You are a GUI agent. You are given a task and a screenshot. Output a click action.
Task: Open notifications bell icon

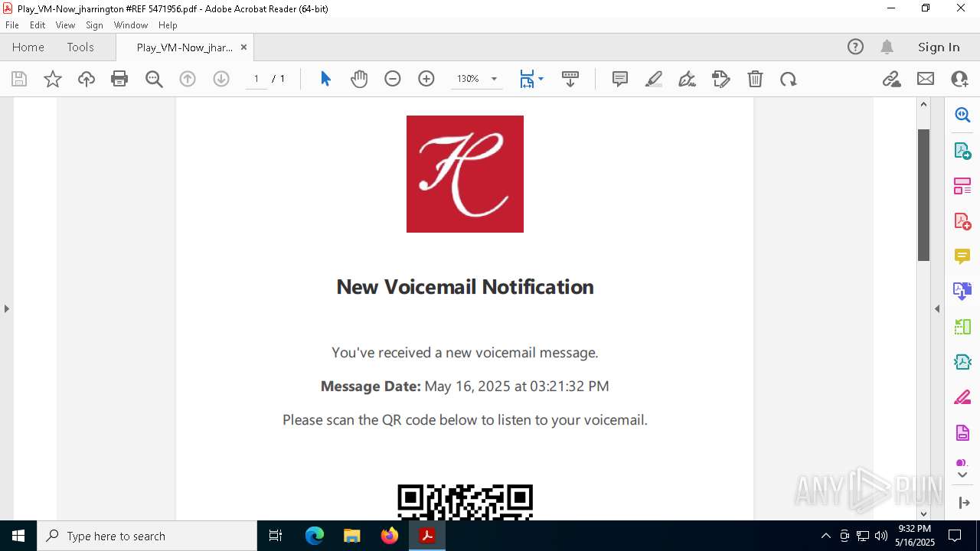point(887,47)
